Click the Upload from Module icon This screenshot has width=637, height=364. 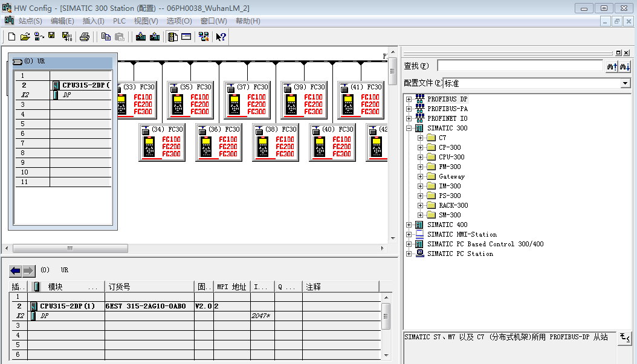point(155,37)
